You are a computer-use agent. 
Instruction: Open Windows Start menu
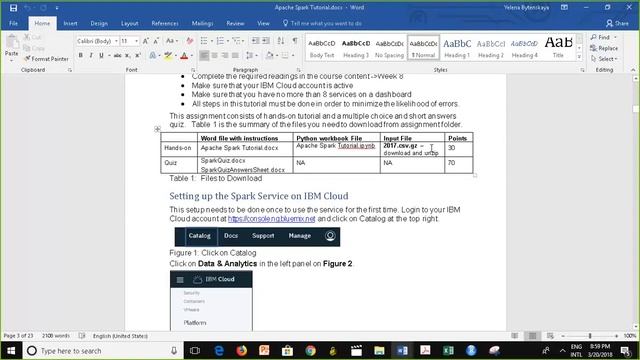point(11,351)
